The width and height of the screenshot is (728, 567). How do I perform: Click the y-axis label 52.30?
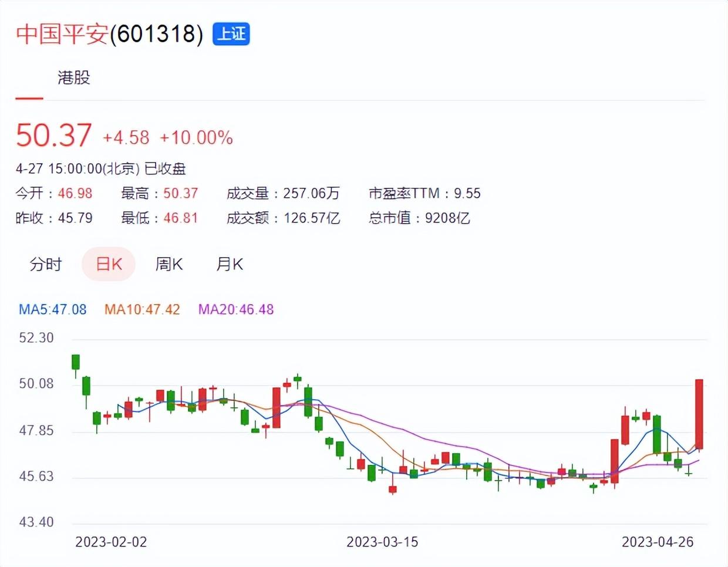36,338
